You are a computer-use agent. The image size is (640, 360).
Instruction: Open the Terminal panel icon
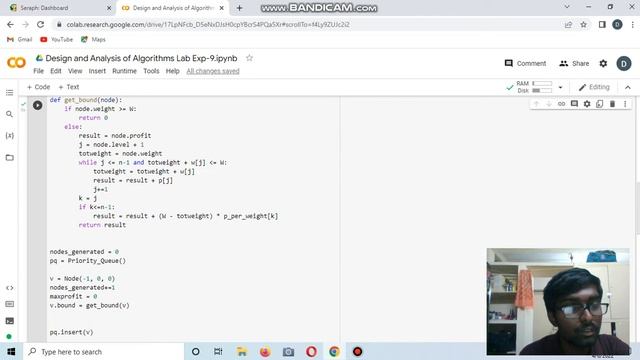(10, 321)
